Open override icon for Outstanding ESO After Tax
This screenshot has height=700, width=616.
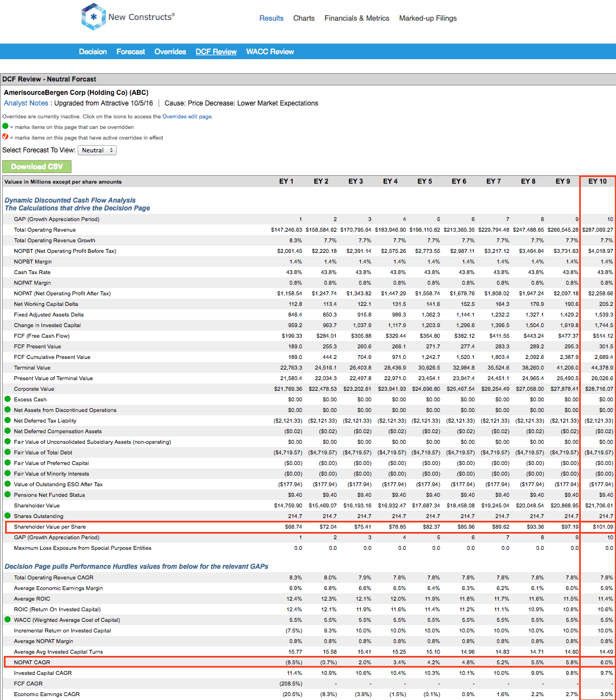tap(8, 484)
